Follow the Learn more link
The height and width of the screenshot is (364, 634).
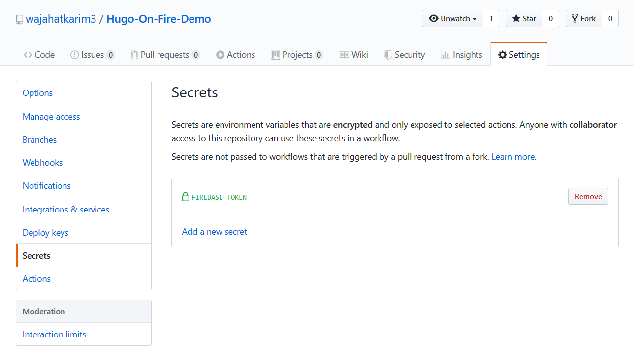tap(513, 157)
